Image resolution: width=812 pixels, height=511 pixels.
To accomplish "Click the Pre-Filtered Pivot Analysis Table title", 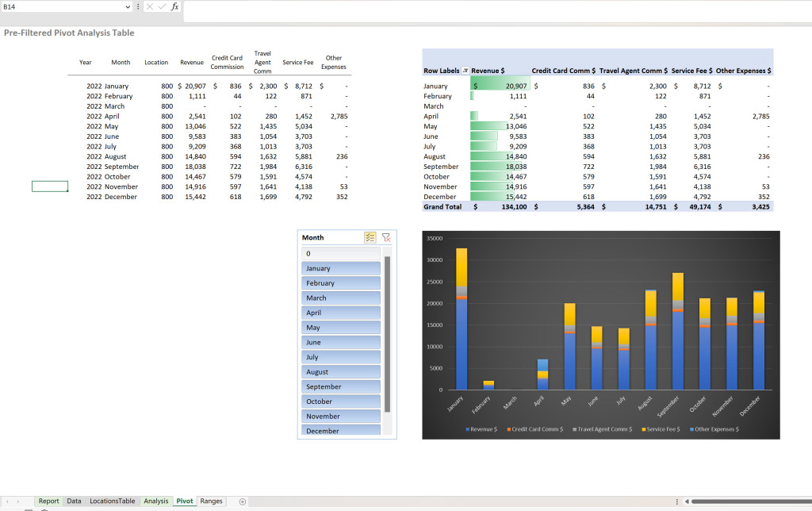I will 69,33.
